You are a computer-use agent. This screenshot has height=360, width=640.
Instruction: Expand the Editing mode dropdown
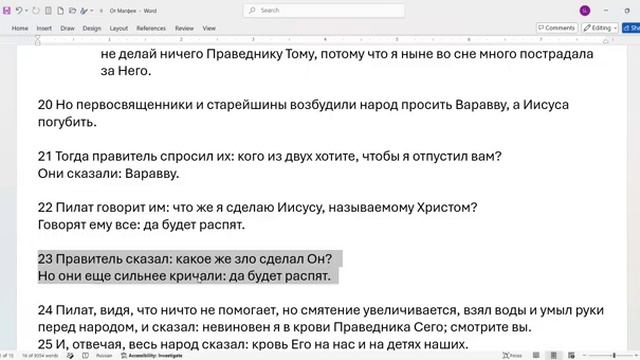[x=600, y=28]
